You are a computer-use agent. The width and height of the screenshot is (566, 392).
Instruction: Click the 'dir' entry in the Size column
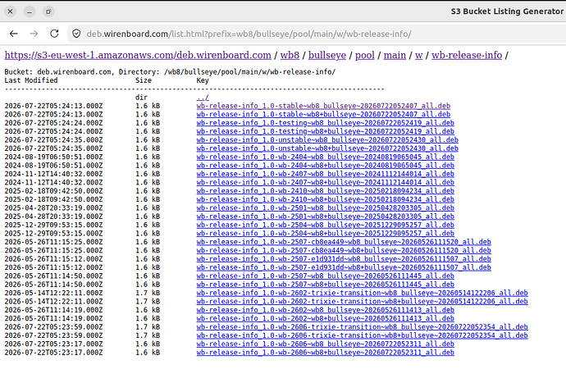[x=141, y=98]
